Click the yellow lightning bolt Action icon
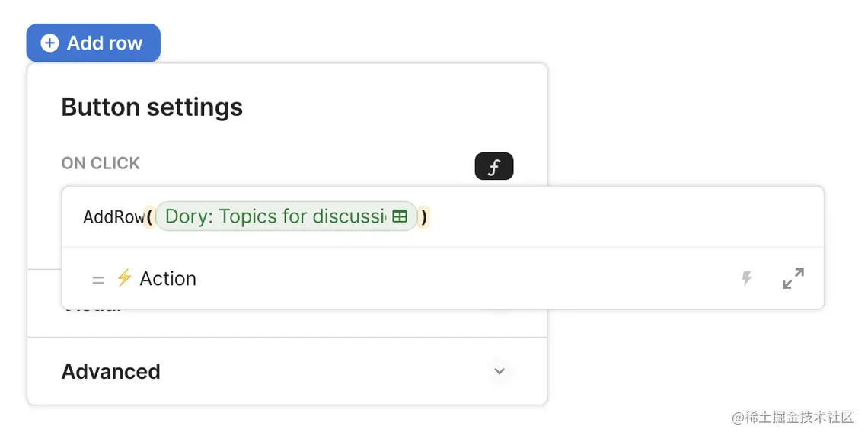The width and height of the screenshot is (868, 439). tap(124, 278)
